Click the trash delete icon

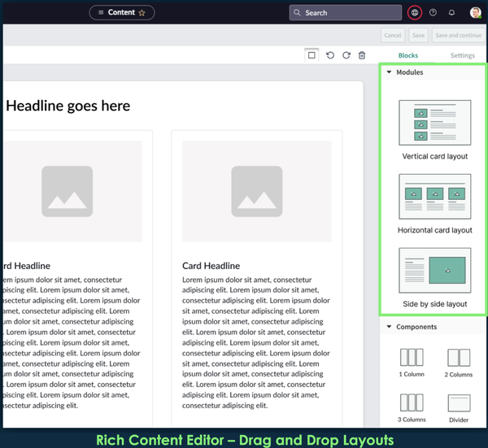(x=362, y=55)
